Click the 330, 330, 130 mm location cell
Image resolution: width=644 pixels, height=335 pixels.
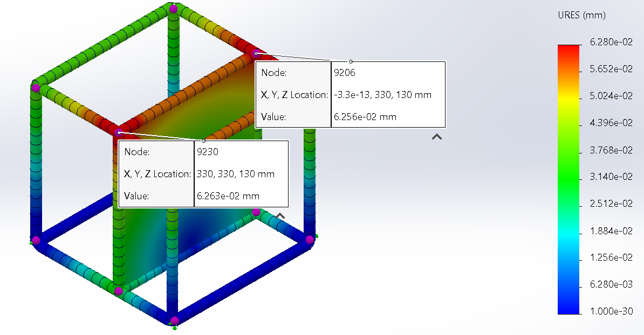(236, 174)
